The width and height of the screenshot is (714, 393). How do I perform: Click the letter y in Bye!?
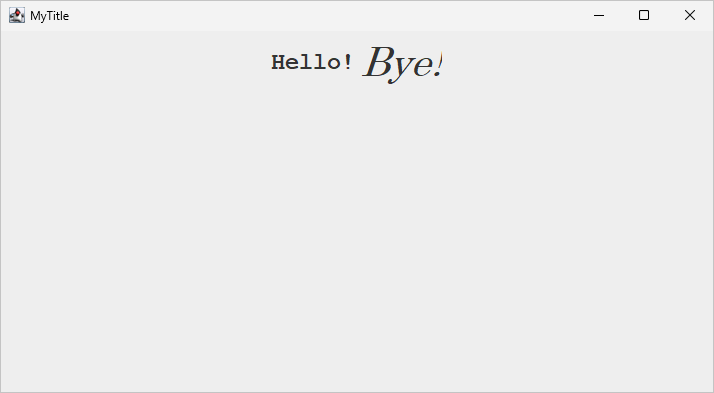(x=404, y=70)
